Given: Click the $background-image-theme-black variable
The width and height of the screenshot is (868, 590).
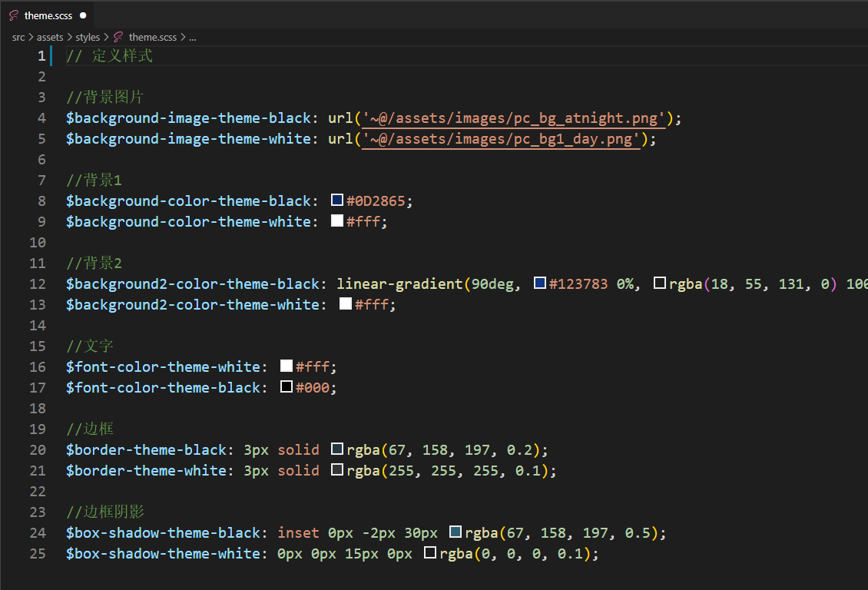Looking at the screenshot, I should coord(188,118).
